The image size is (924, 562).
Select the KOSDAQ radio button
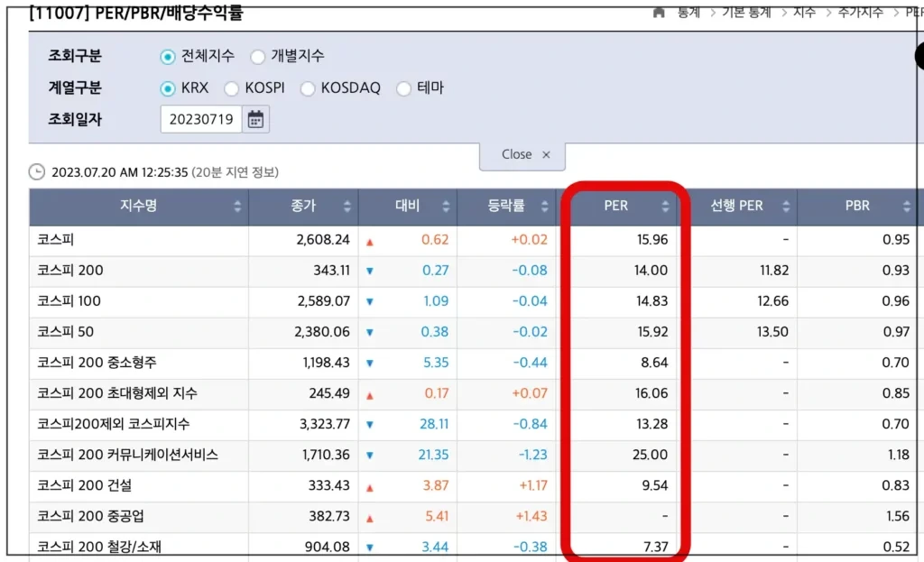tap(307, 88)
